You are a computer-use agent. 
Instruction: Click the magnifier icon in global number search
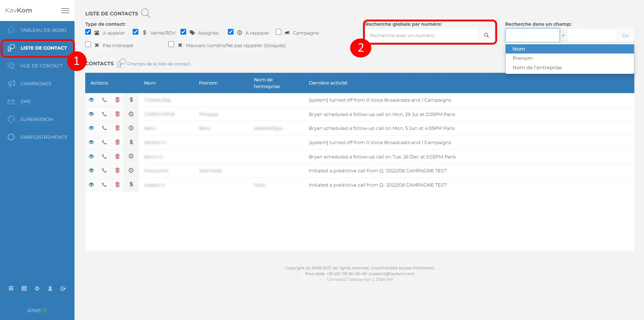pyautogui.click(x=486, y=35)
